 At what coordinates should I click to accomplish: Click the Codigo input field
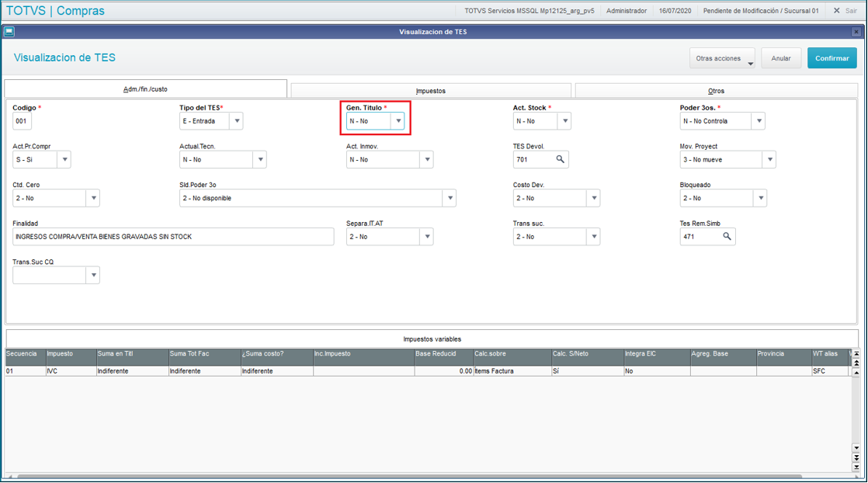pyautogui.click(x=23, y=121)
